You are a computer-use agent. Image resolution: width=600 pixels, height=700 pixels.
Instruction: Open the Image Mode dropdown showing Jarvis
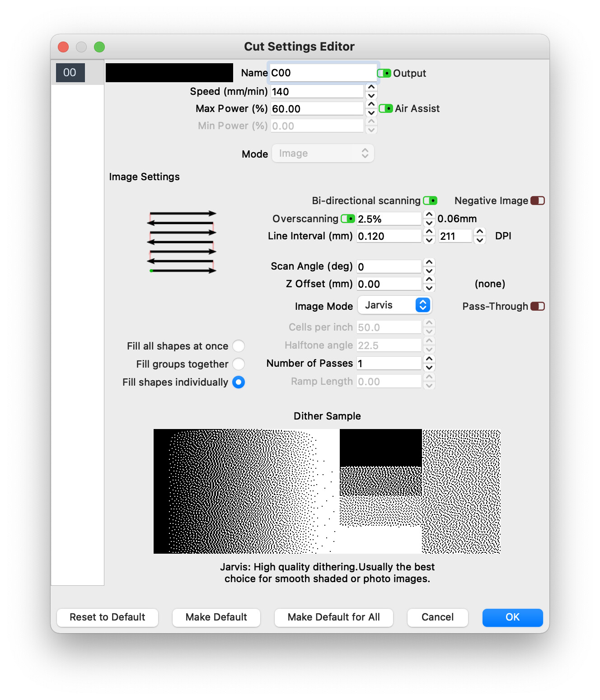(x=395, y=305)
